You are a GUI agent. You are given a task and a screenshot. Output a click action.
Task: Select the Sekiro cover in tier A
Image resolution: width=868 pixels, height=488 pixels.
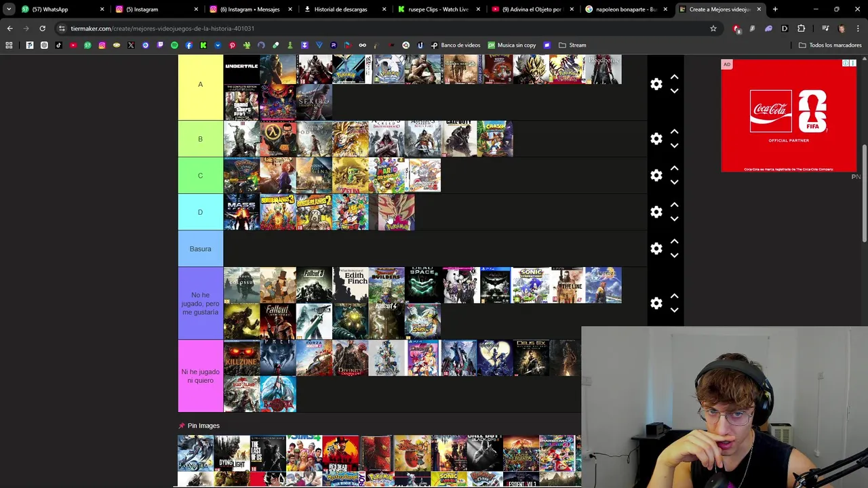(314, 102)
